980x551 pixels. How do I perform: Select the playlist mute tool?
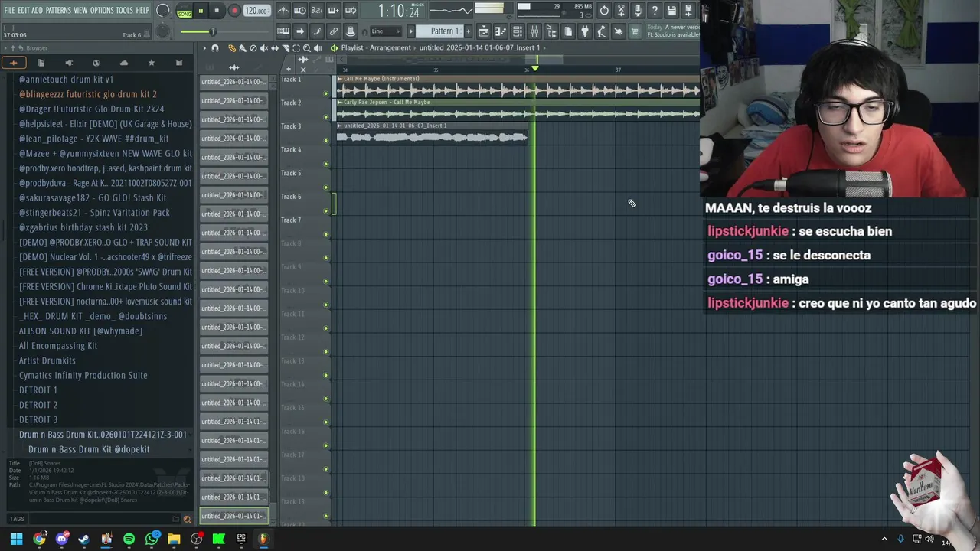tap(264, 48)
